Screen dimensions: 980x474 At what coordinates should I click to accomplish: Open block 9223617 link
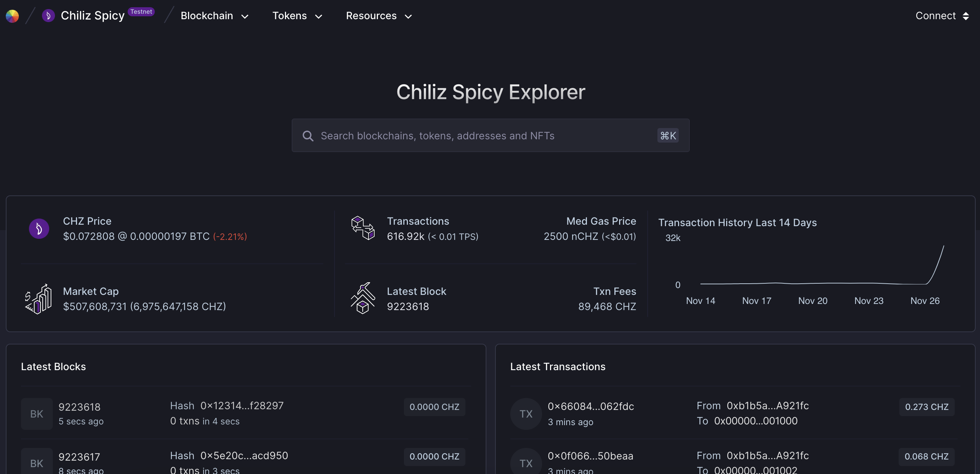79,457
